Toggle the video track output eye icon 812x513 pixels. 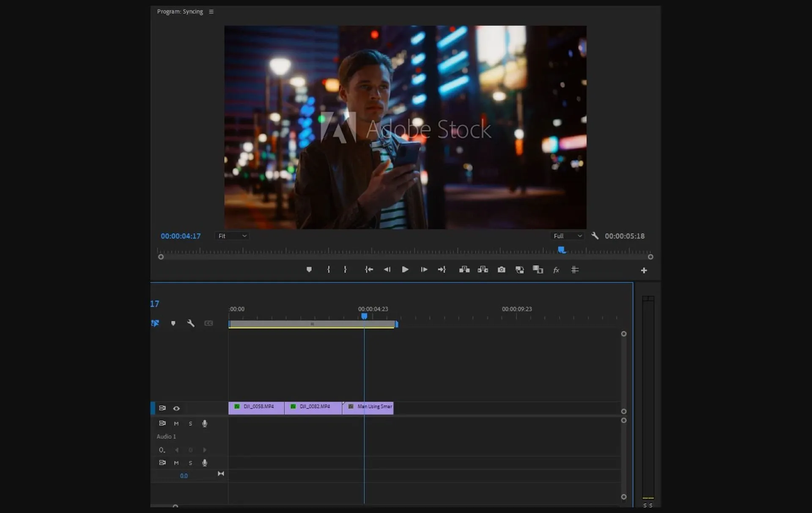pyautogui.click(x=176, y=408)
